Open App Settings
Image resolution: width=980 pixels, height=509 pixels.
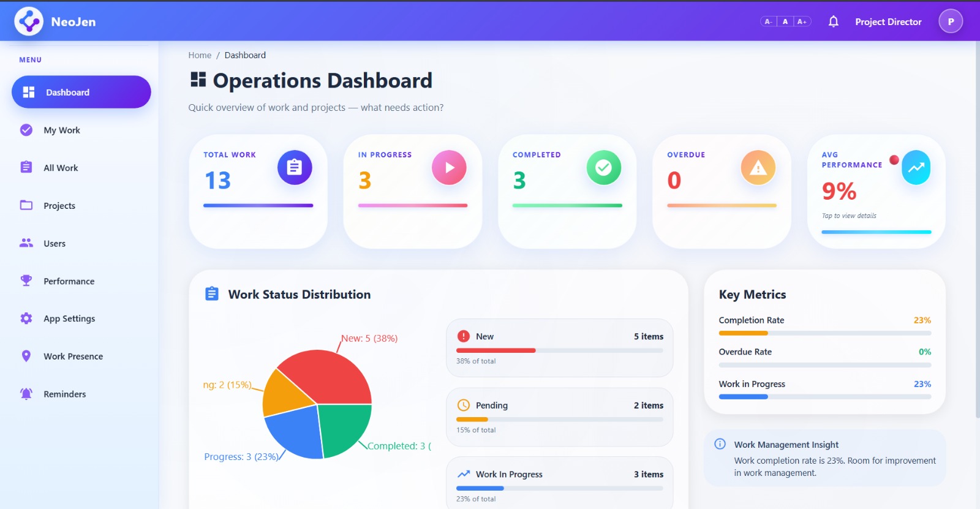81,319
